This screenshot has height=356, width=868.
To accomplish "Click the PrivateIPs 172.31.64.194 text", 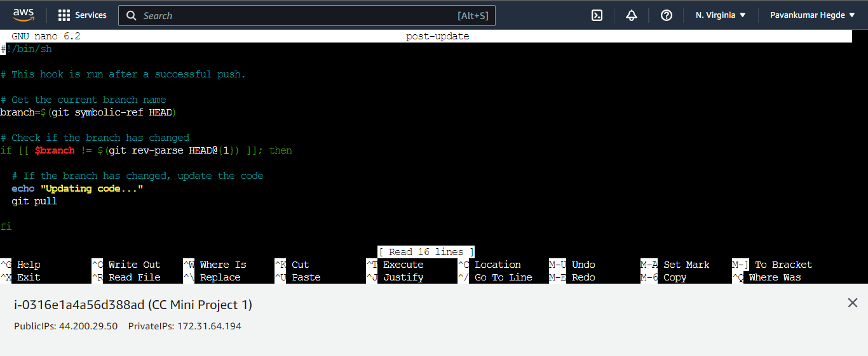I will click(x=185, y=326).
